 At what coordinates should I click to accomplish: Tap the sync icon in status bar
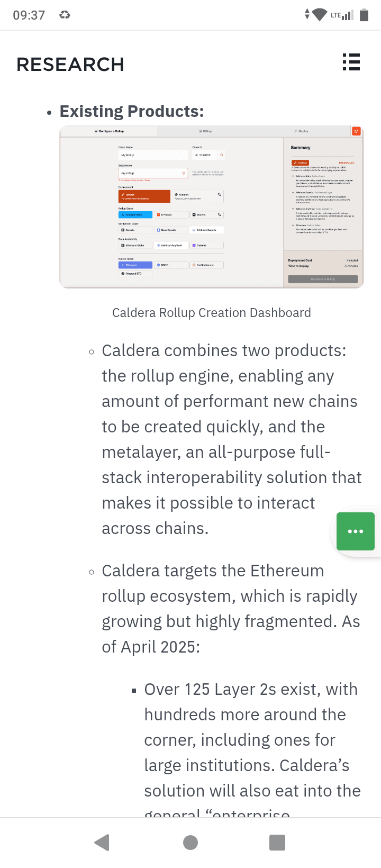65,15
